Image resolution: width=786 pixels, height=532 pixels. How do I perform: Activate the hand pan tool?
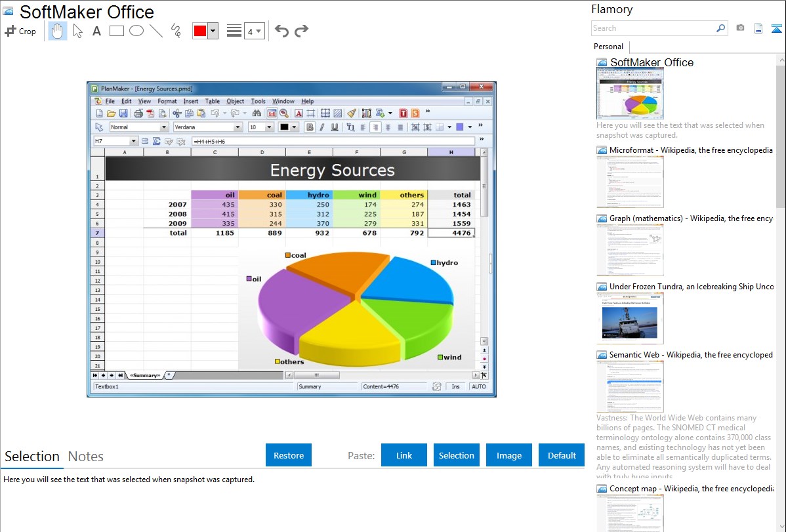58,31
